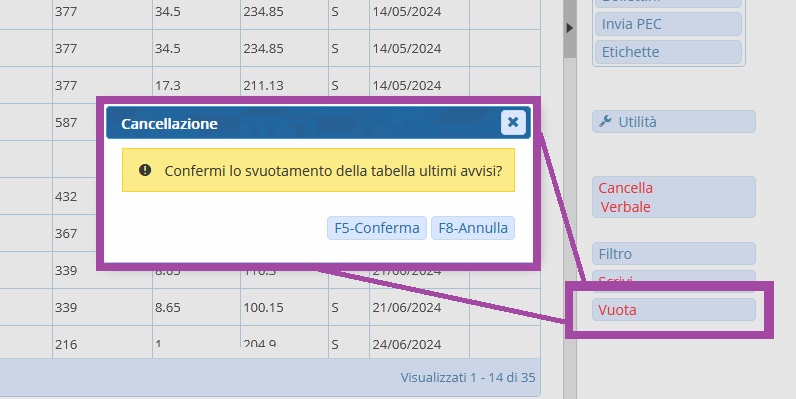The image size is (796, 399).
Task: Select the cell with value 367
Action: (75, 233)
